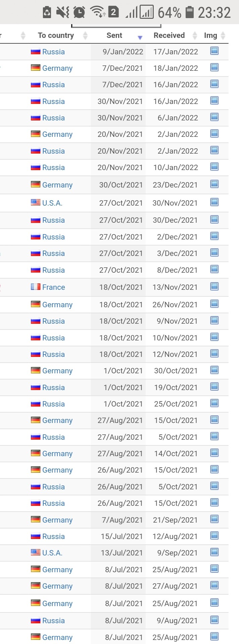239x644 pixels.
Task: Tap the alarm clock status icon
Action: [x=79, y=12]
